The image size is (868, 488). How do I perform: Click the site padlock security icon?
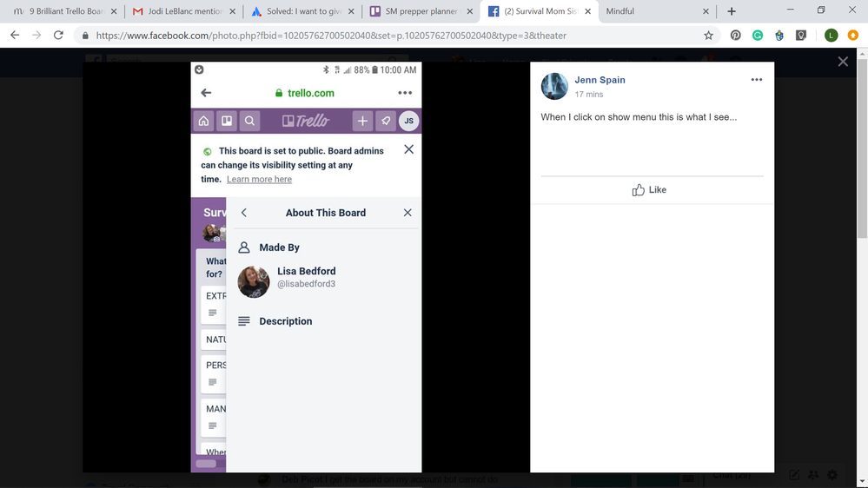(x=85, y=36)
